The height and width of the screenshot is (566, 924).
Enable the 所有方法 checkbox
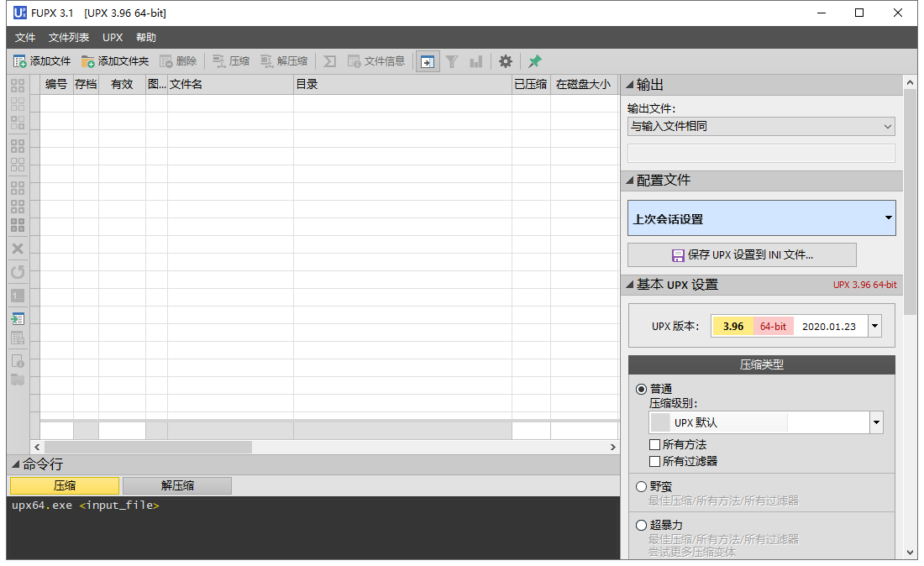click(654, 443)
